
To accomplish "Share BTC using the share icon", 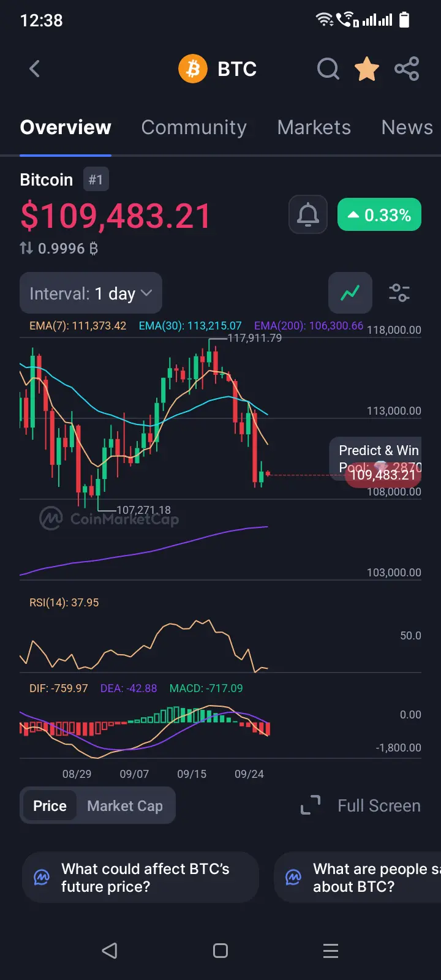I will (x=407, y=69).
